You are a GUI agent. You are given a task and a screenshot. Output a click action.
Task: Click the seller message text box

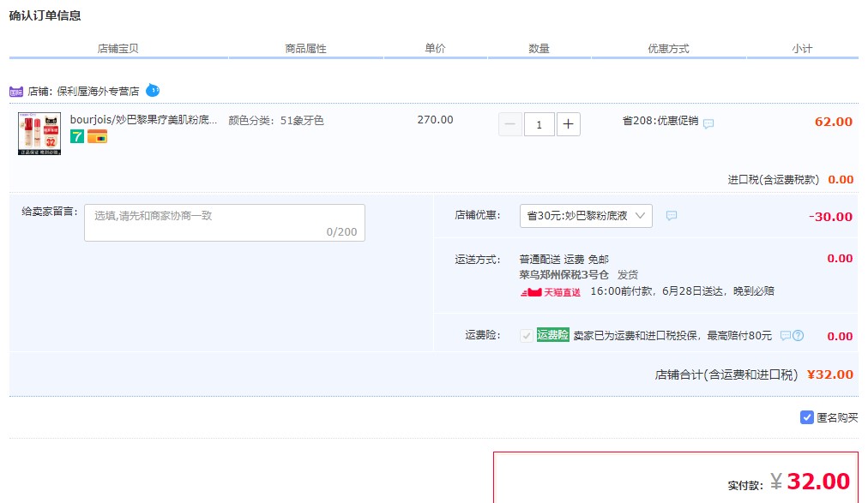(x=224, y=223)
